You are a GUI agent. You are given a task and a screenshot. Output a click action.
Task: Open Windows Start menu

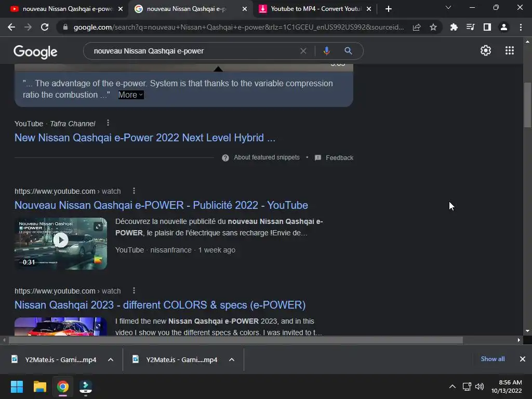point(17,387)
